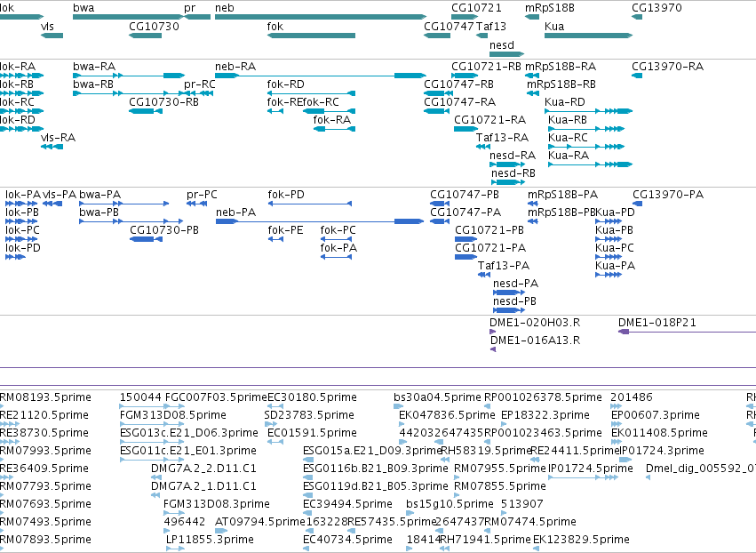Select EST EK011408.5prime
756x553 pixels.
(659, 433)
